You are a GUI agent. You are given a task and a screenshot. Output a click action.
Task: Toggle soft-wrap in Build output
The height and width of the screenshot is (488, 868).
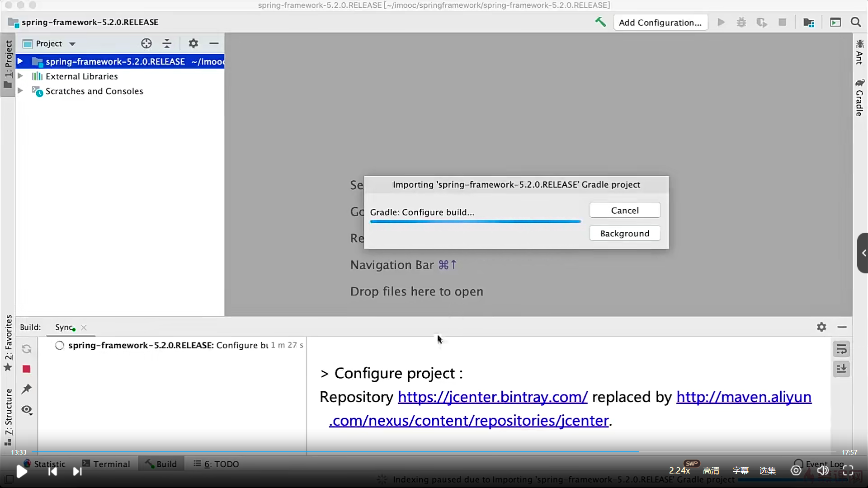pyautogui.click(x=841, y=349)
